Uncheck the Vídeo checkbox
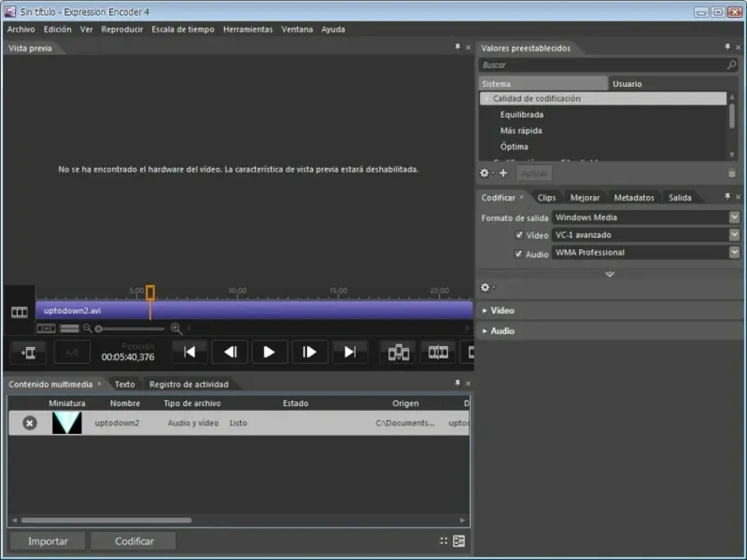 tap(519, 235)
